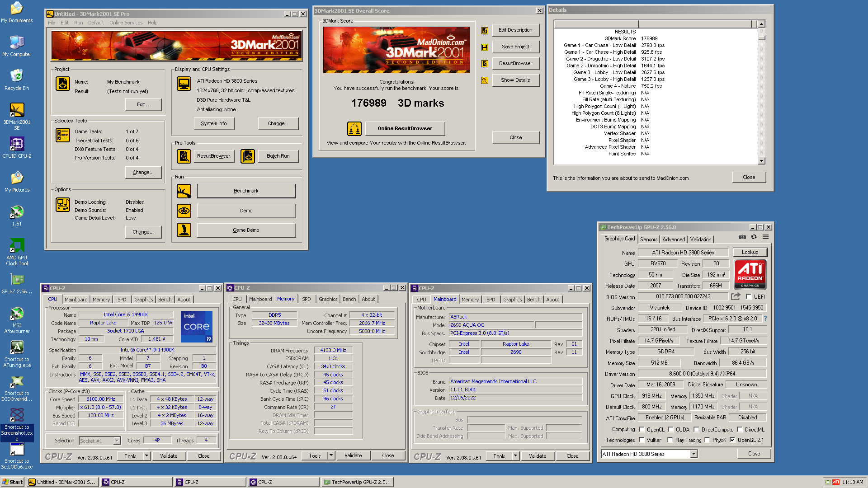Open Bench tab in Mainboard CPU-Z window
The width and height of the screenshot is (868, 488).
pos(533,300)
